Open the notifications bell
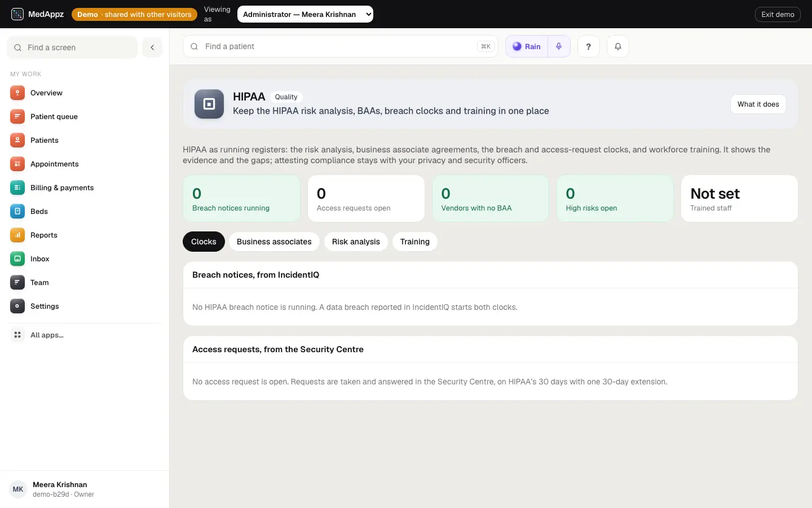The height and width of the screenshot is (508, 812). [x=618, y=46]
